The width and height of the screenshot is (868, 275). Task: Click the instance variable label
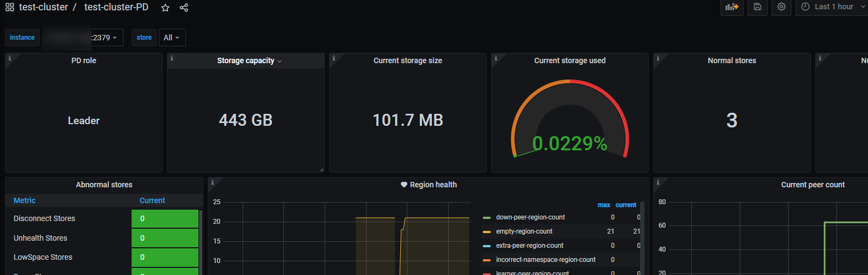(x=22, y=38)
